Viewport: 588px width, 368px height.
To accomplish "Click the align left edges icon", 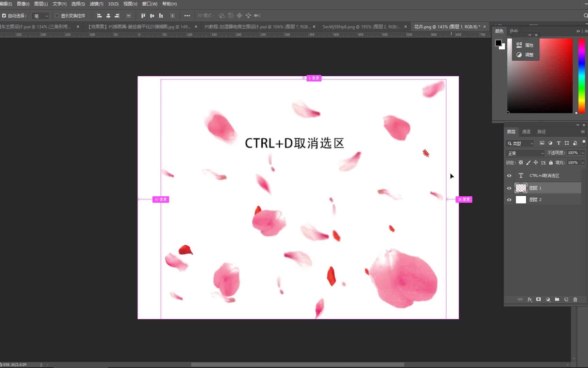I will click(x=99, y=16).
